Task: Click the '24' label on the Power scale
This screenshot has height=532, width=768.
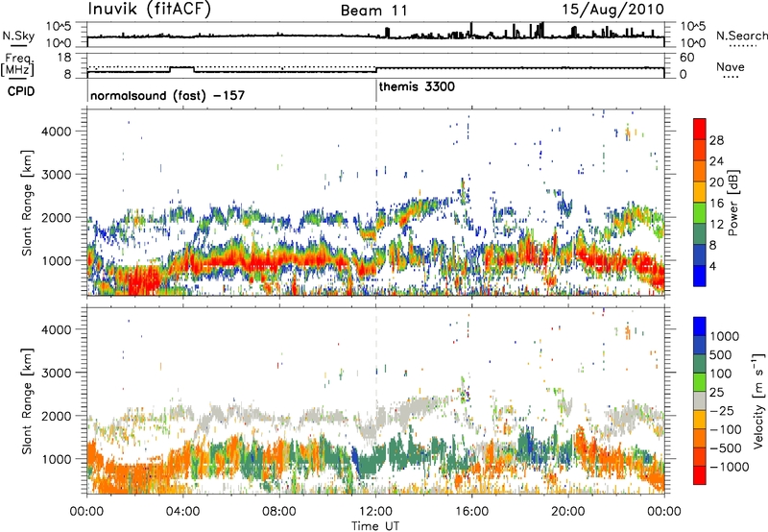Action: (716, 161)
